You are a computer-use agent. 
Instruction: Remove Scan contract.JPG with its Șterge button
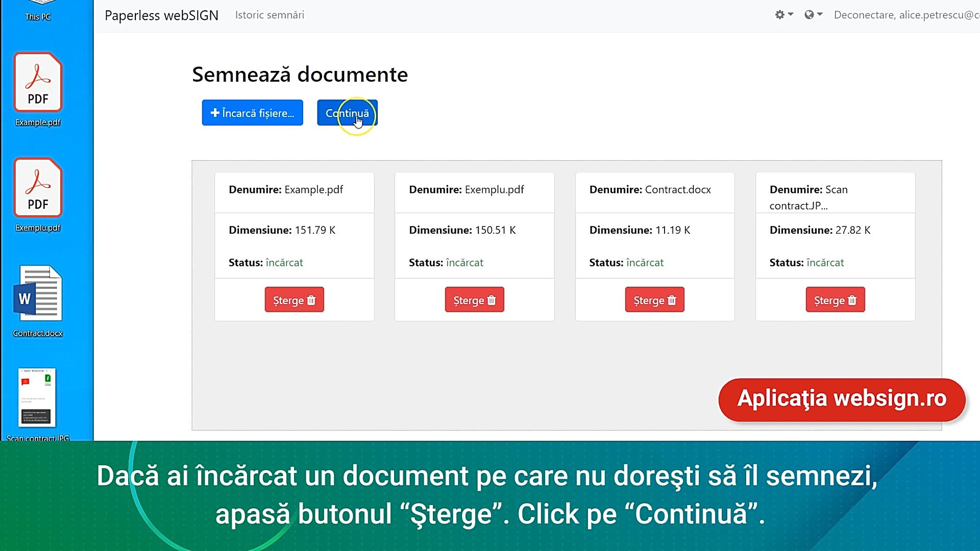pos(835,300)
